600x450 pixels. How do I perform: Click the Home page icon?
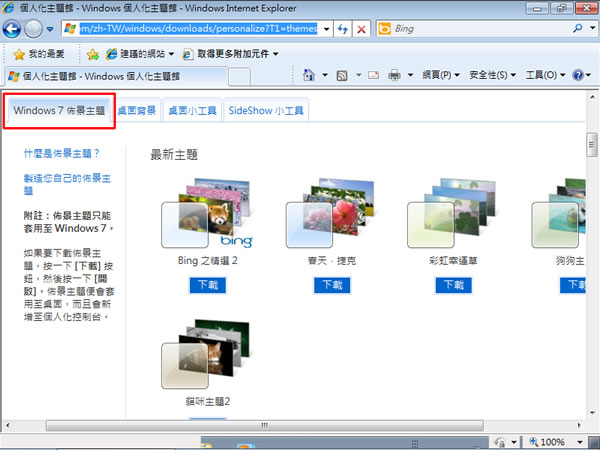(x=308, y=75)
